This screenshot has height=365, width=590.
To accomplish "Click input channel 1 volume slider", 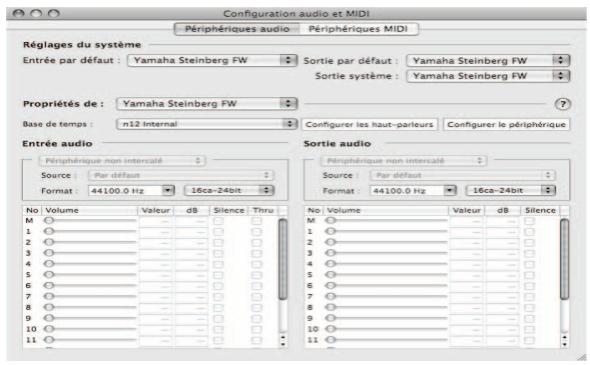I will click(x=90, y=231).
